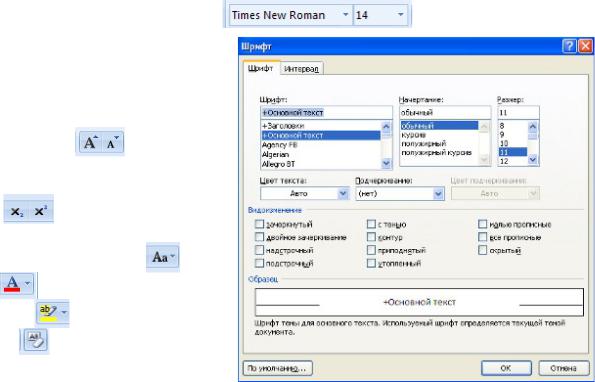The image size is (595, 382).
Task: Open the Times New Roman font dropdown
Action: (345, 15)
